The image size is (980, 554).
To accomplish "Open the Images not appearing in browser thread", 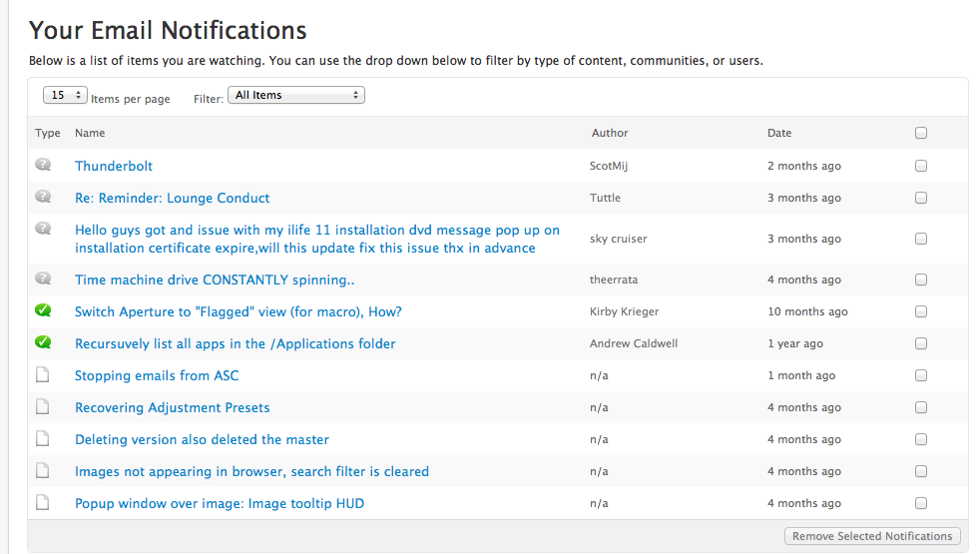I will 251,471.
